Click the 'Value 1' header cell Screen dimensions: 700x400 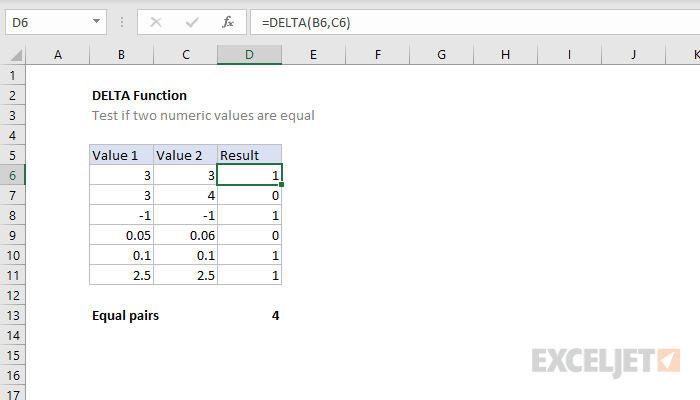[x=121, y=155]
